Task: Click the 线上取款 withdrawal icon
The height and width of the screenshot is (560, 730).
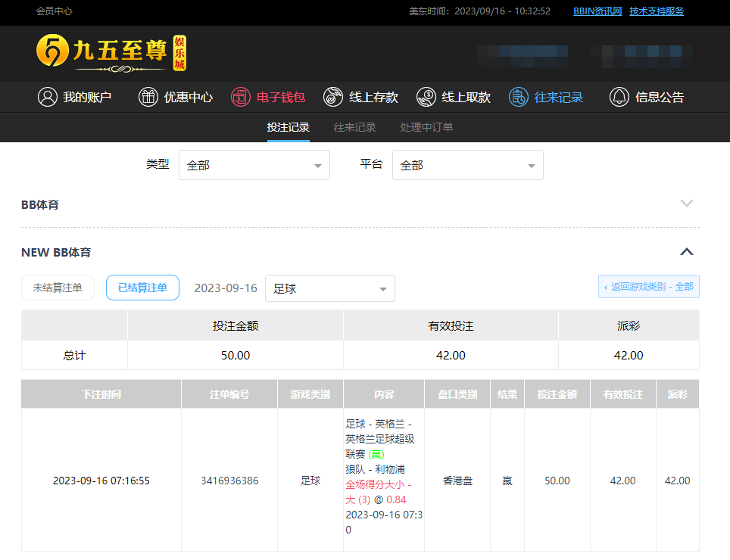Action: point(426,97)
